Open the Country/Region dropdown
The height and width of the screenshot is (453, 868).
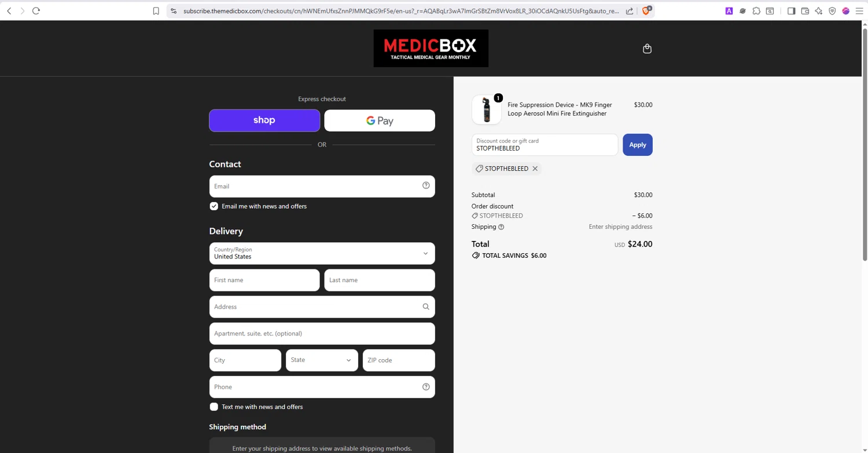(x=322, y=254)
